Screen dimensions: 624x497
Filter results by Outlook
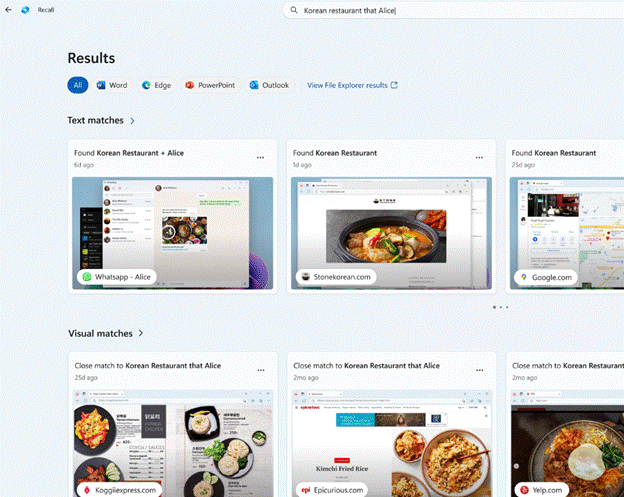pos(269,85)
